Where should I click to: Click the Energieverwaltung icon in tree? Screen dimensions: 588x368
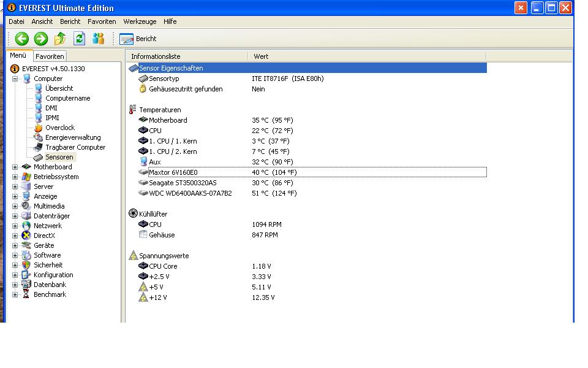pos(38,137)
